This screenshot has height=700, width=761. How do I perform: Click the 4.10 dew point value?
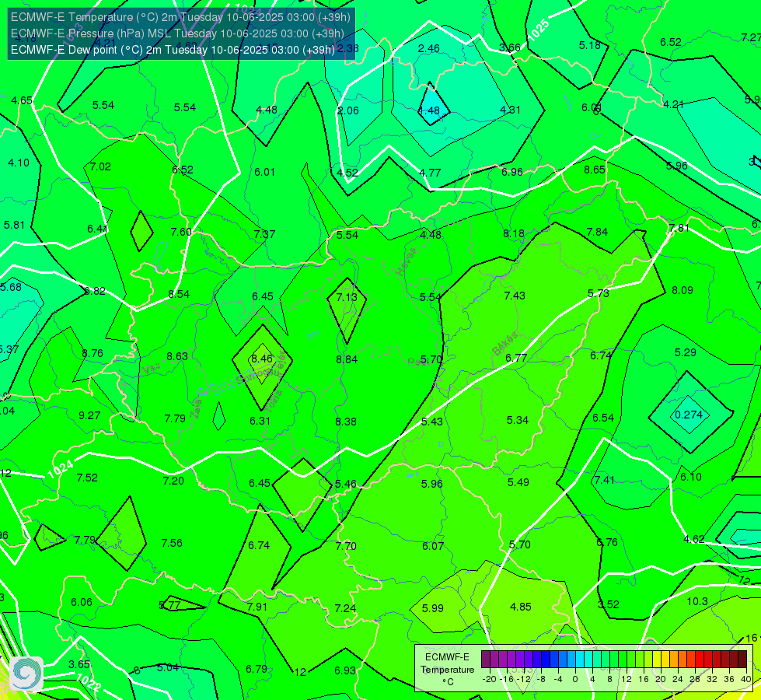(19, 163)
